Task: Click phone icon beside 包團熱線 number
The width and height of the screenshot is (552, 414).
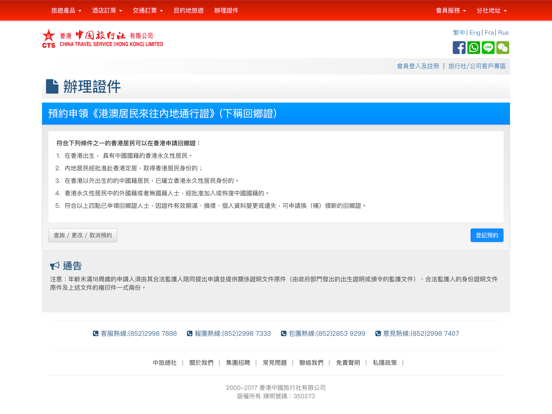Action: pyautogui.click(x=283, y=333)
